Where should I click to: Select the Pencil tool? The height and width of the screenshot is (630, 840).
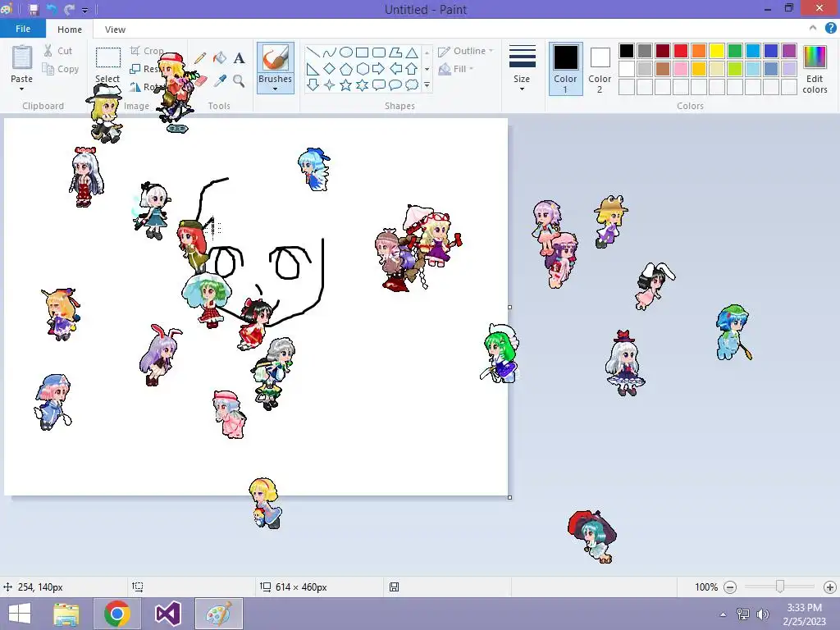coord(200,58)
